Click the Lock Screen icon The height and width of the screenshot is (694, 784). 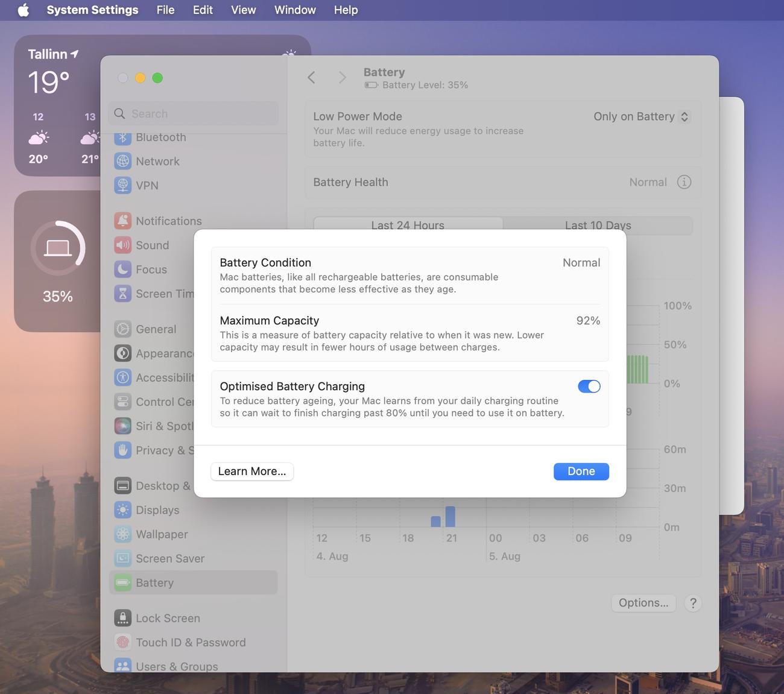(x=122, y=618)
